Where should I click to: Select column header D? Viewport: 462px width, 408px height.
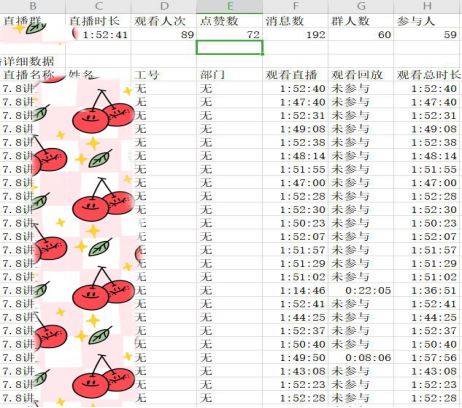[164, 6]
